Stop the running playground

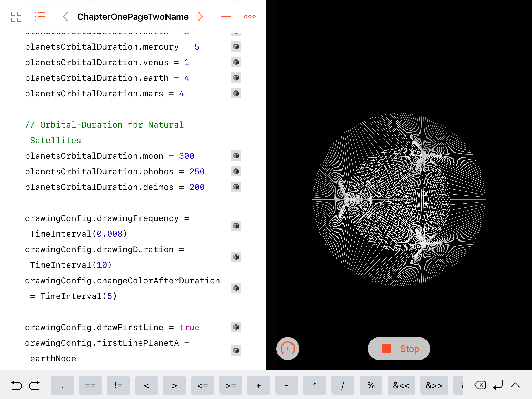pos(399,349)
